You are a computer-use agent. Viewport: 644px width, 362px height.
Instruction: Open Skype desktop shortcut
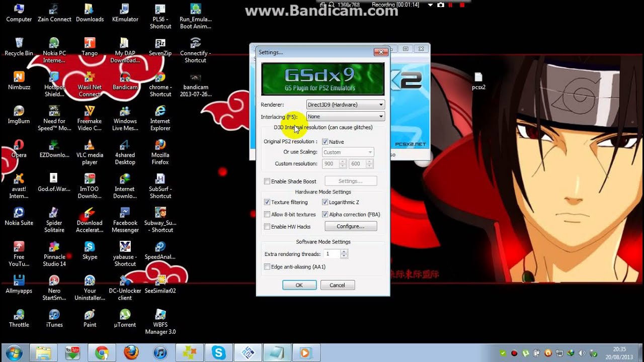pyautogui.click(x=90, y=250)
